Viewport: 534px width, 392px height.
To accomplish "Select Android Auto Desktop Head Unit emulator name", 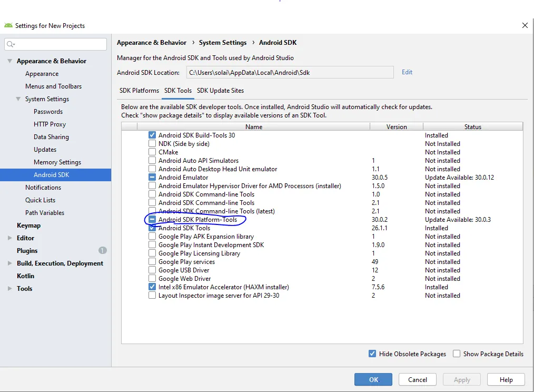I will (x=217, y=169).
